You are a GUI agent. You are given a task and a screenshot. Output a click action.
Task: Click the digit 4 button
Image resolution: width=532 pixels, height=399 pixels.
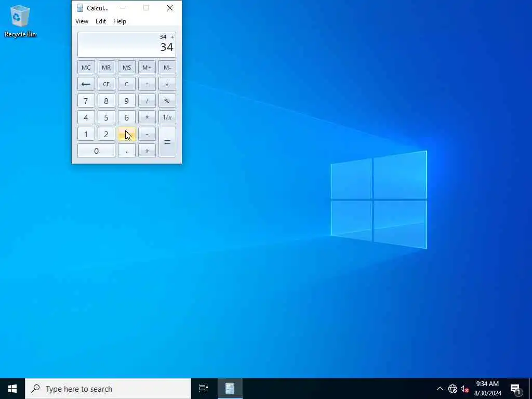tap(86, 117)
